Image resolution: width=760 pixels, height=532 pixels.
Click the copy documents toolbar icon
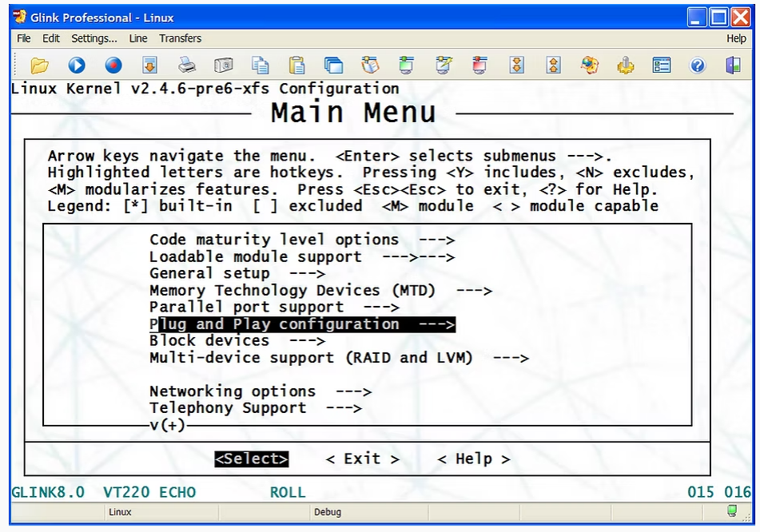click(x=260, y=66)
